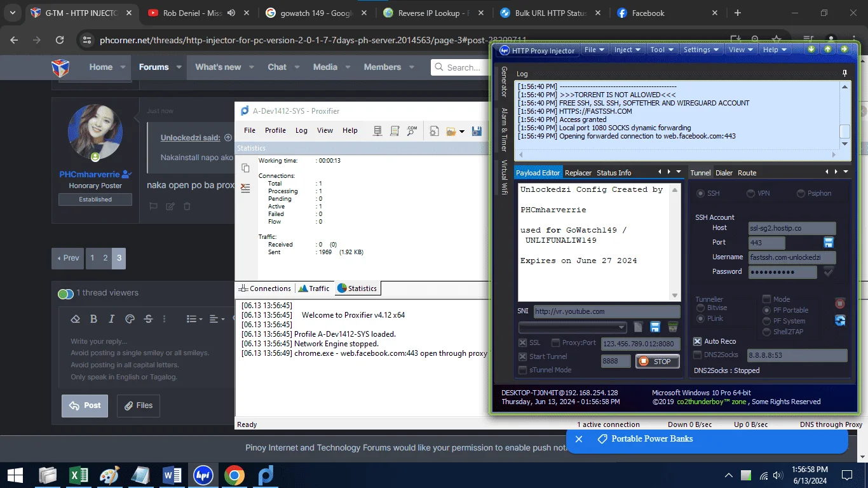
Task: Toggle the Start Tunnel checkbox
Action: tap(523, 356)
